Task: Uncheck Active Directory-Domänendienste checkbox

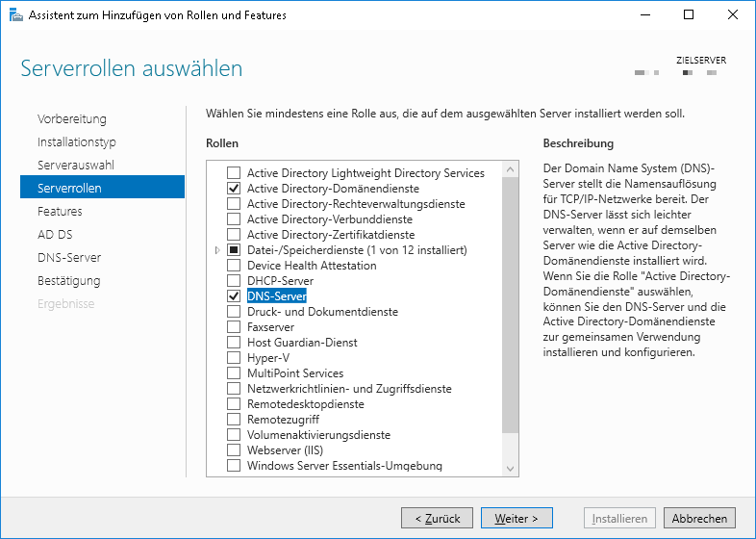Action: click(233, 189)
